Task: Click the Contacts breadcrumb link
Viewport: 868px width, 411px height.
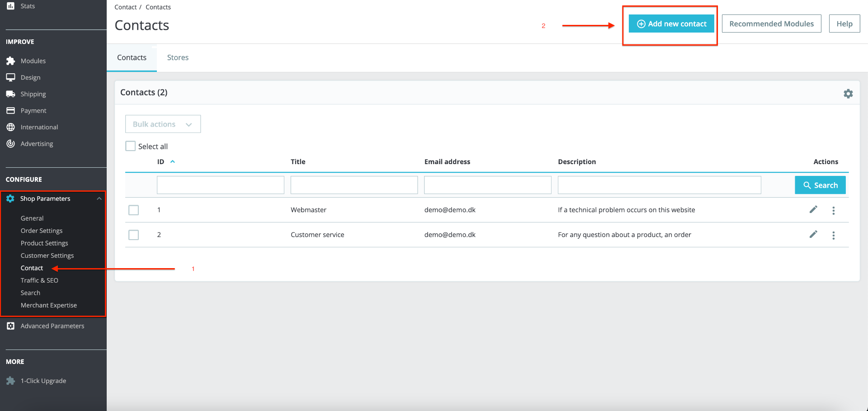Action: tap(158, 7)
